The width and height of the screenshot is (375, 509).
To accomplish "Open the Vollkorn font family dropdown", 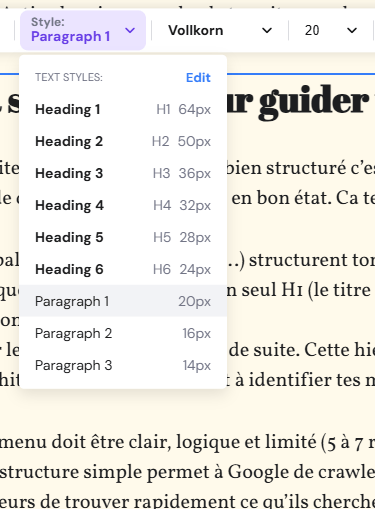I will coord(220,31).
